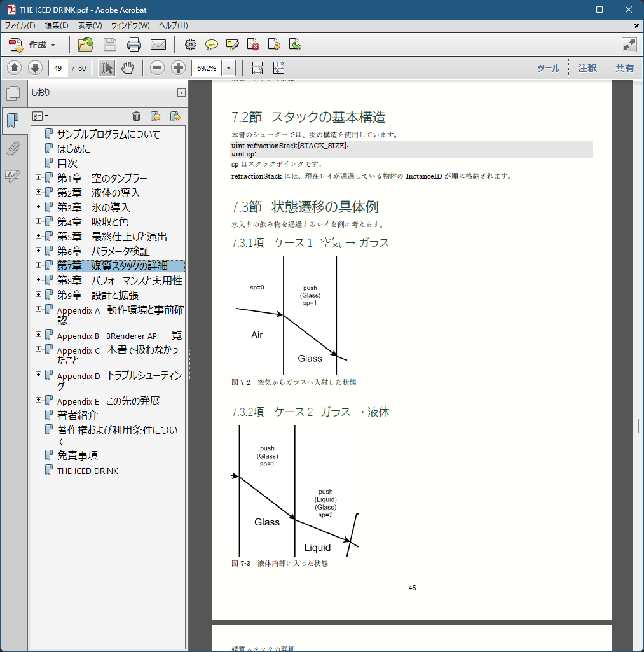Expand 第1章 空のタンブラー bookmark

pyautogui.click(x=39, y=177)
